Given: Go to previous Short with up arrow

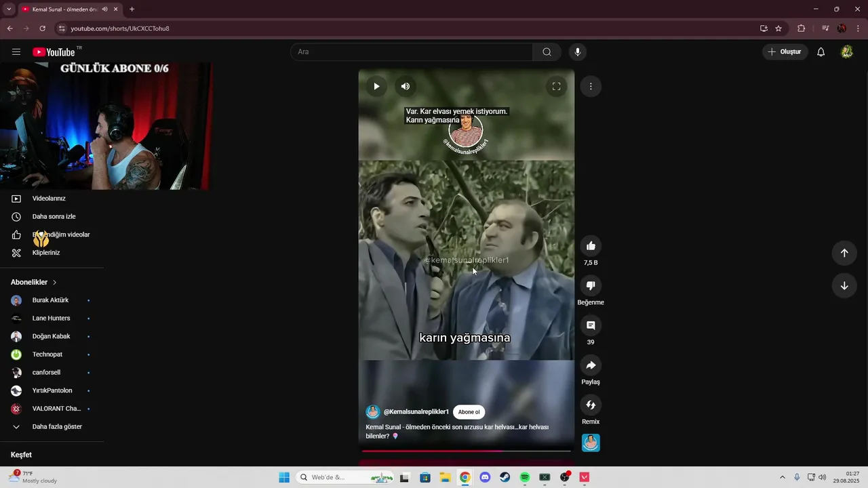Looking at the screenshot, I should click(x=844, y=253).
